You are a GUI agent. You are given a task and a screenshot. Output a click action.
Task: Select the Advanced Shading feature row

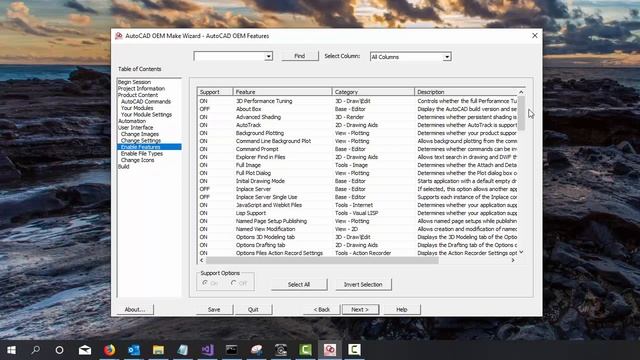(358, 117)
